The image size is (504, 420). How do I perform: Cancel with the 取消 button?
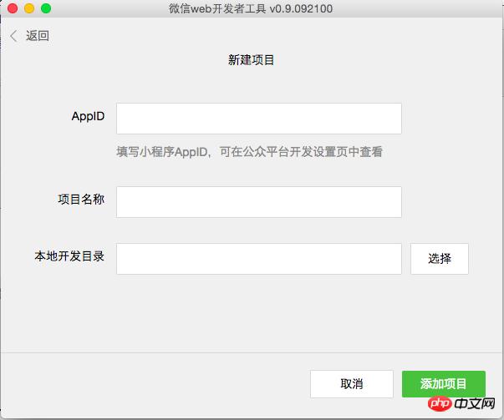tap(351, 384)
